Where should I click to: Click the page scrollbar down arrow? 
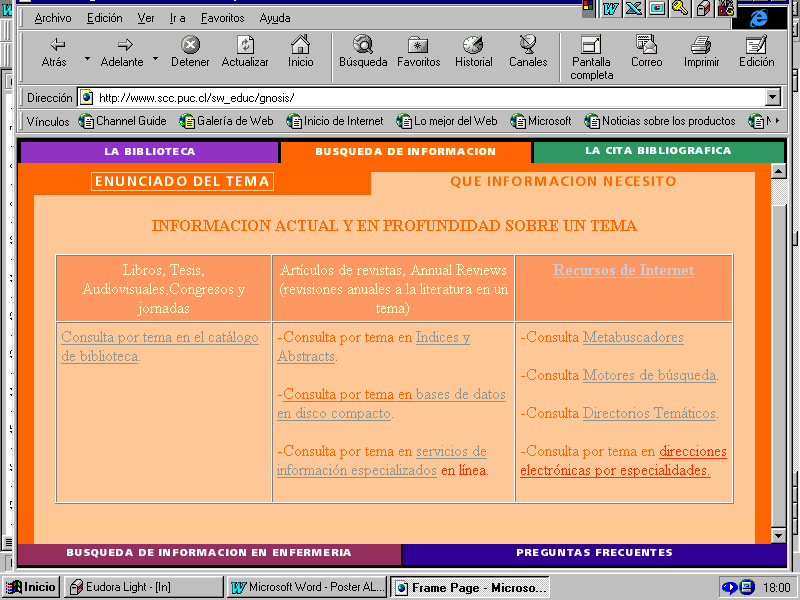[x=779, y=535]
